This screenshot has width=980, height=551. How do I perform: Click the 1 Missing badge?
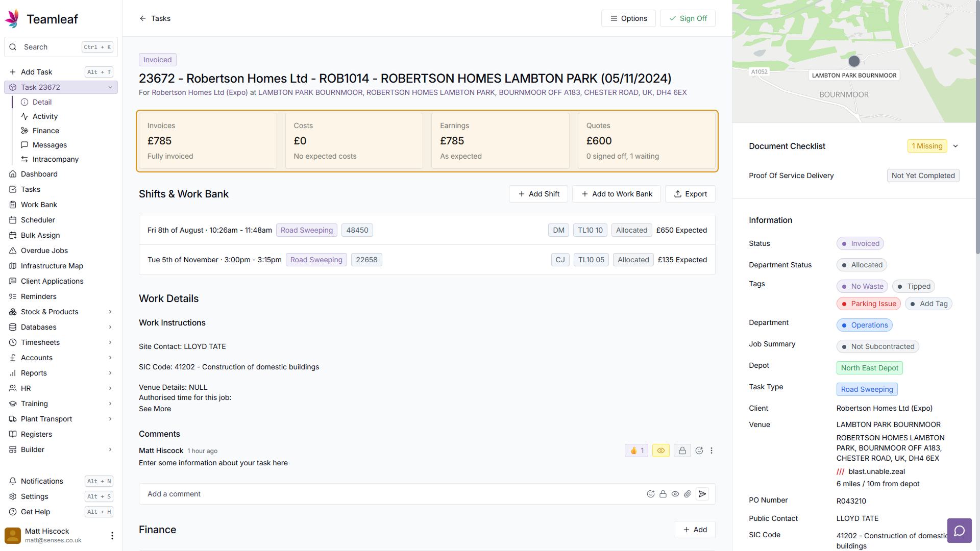[x=927, y=146]
